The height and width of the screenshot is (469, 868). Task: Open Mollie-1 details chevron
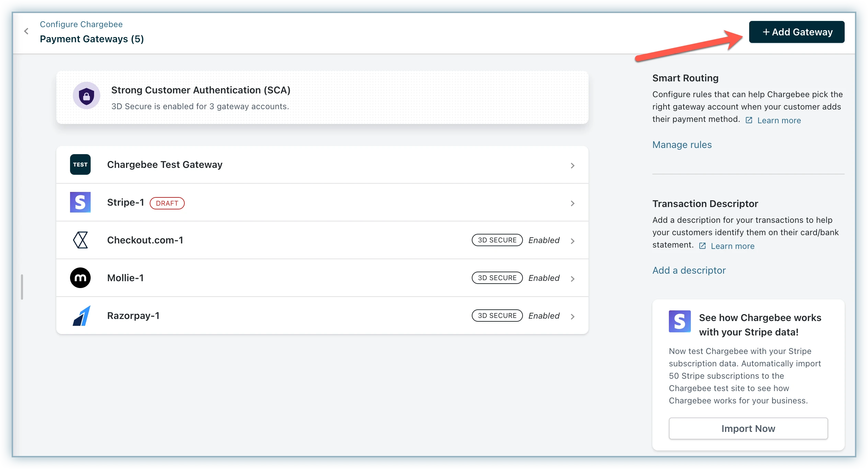tap(572, 279)
